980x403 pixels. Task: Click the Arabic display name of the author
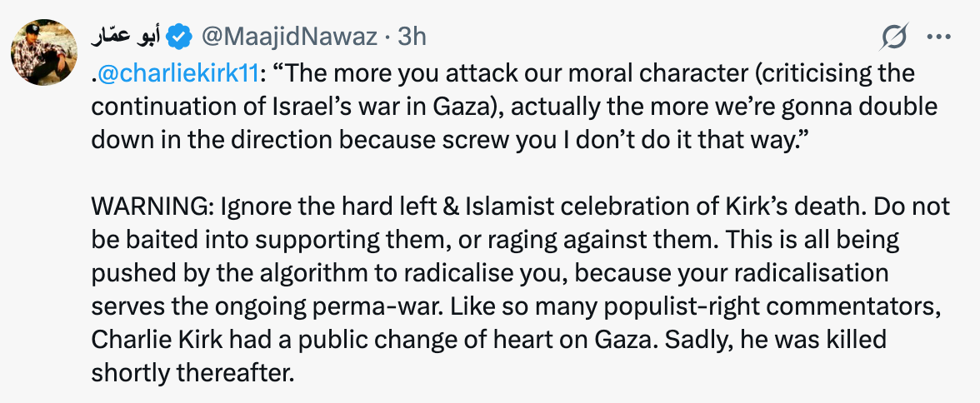(127, 37)
